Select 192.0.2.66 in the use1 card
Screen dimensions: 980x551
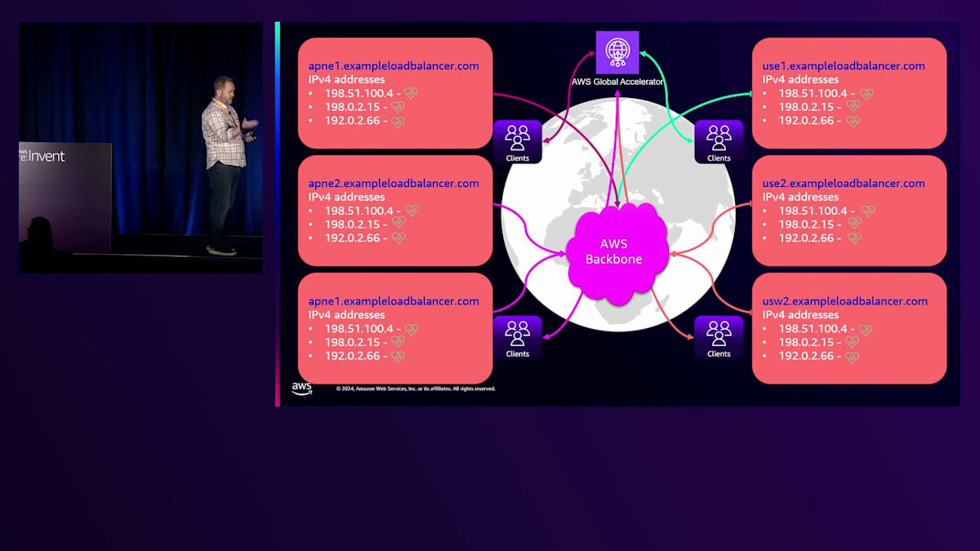click(x=805, y=121)
